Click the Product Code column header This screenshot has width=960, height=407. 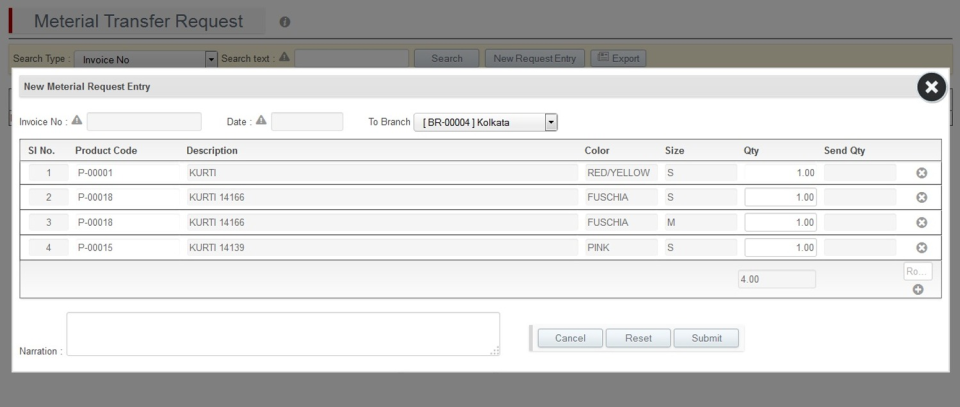106,151
